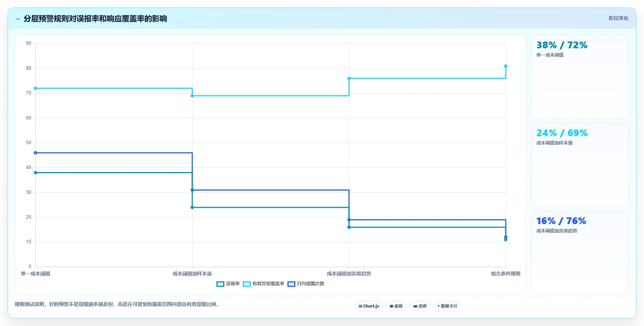Viewport: 644px width, 326px height.
Task: Click false alarm point 24 at 成本阈值加样本量
Action: tap(192, 208)
